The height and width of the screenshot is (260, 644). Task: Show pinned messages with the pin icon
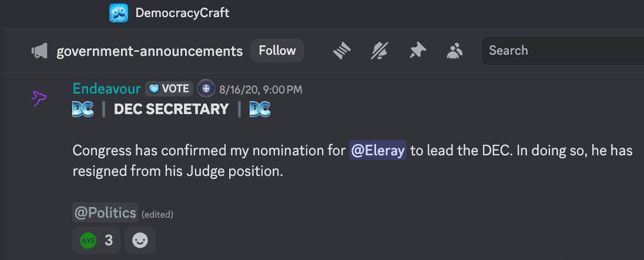(417, 51)
